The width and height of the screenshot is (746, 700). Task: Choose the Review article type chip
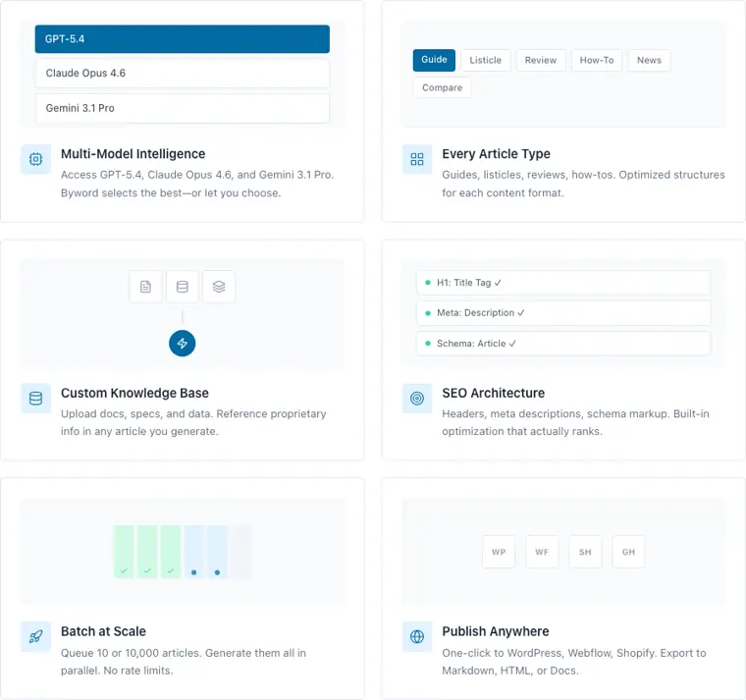[541, 61]
